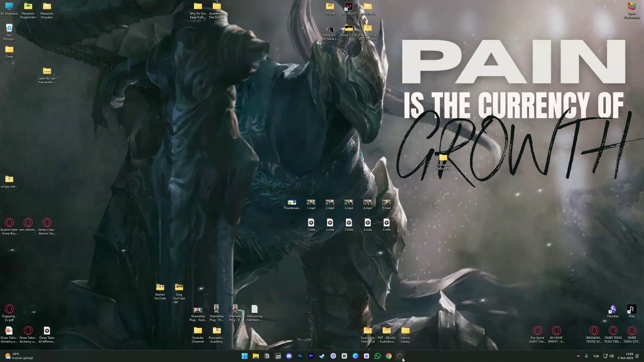
Task: Open Google Chrome from taskbar
Action: click(x=388, y=356)
